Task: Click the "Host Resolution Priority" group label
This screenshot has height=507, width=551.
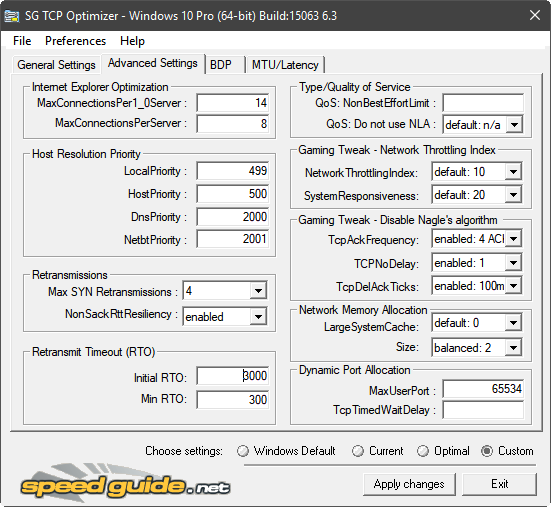Action: click(x=86, y=154)
